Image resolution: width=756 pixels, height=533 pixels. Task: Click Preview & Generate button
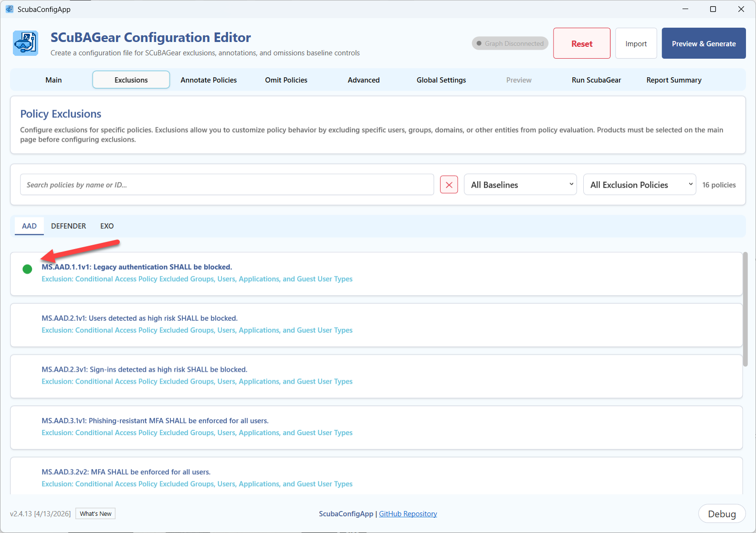[704, 43]
